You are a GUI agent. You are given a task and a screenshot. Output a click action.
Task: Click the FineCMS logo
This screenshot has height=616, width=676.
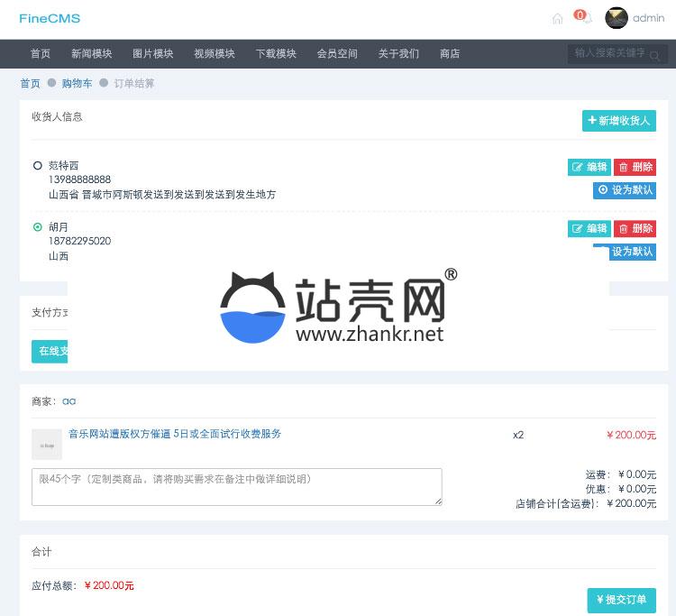50,18
